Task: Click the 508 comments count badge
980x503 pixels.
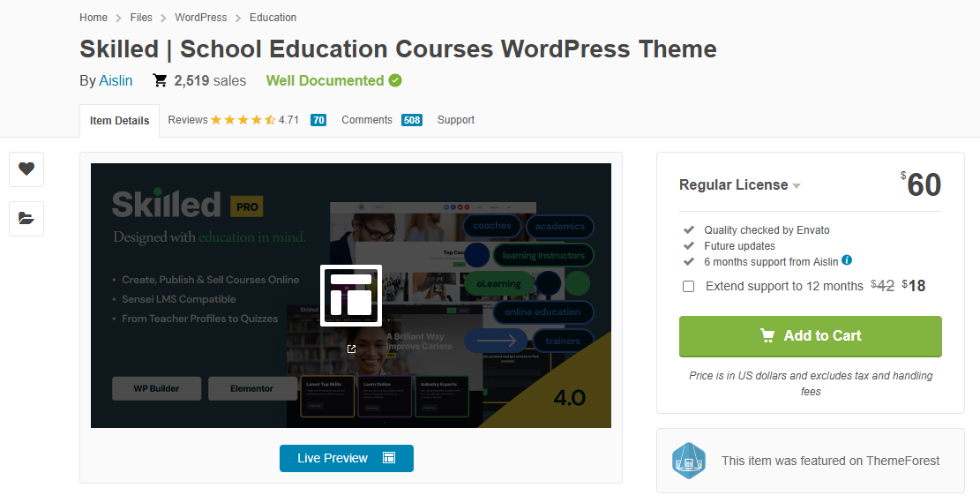Action: pyautogui.click(x=412, y=120)
